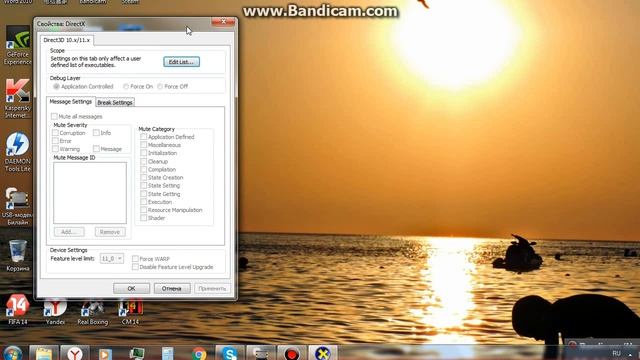Confirm the dialog with OK

[x=131, y=288]
